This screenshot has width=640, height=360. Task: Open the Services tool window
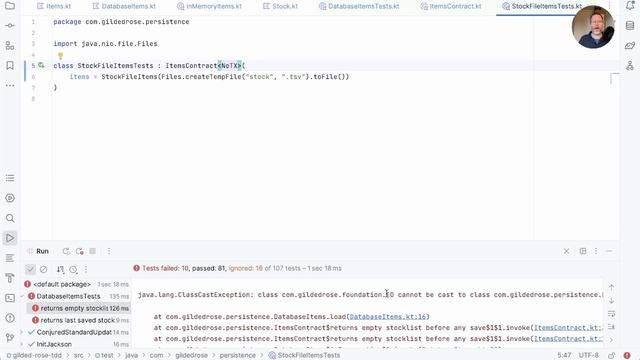[10, 198]
